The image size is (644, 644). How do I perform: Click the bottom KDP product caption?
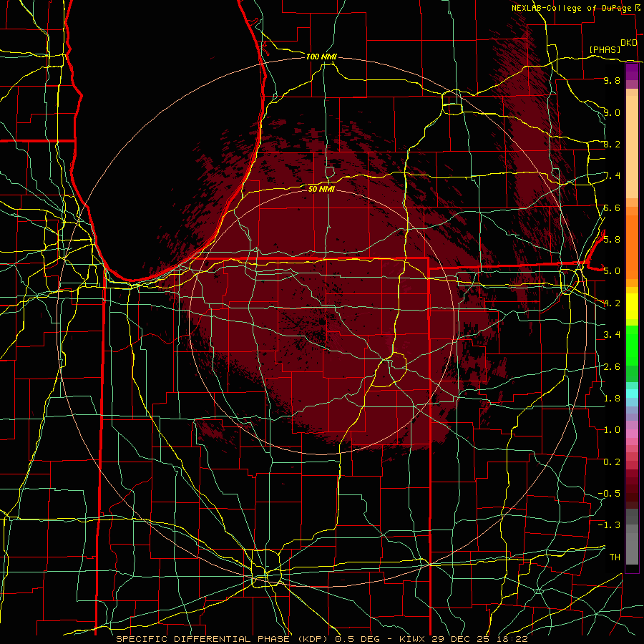[x=321, y=639]
